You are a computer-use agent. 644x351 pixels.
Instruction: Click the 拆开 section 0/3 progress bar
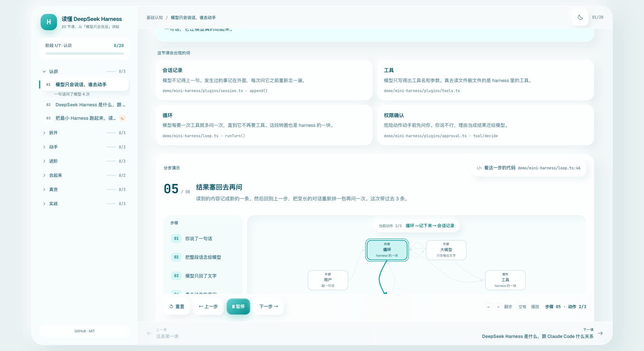click(111, 133)
